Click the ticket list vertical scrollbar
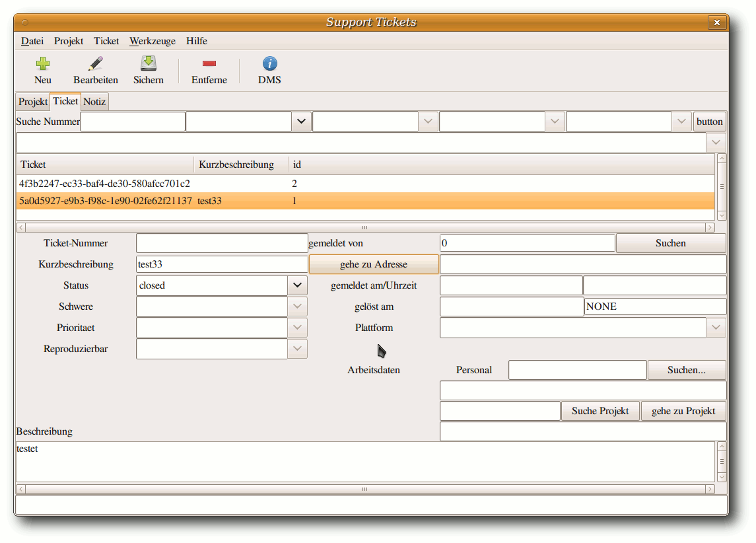 722,187
